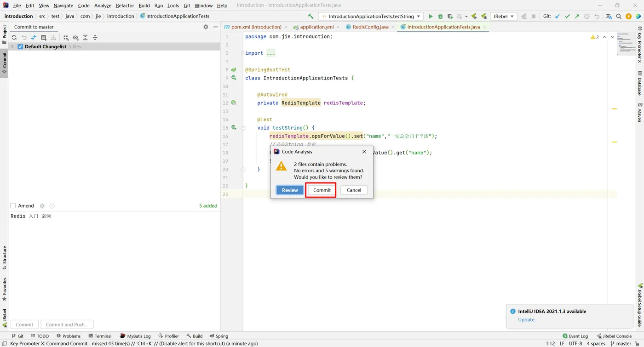Click the Run with Coverage icon

(450, 16)
